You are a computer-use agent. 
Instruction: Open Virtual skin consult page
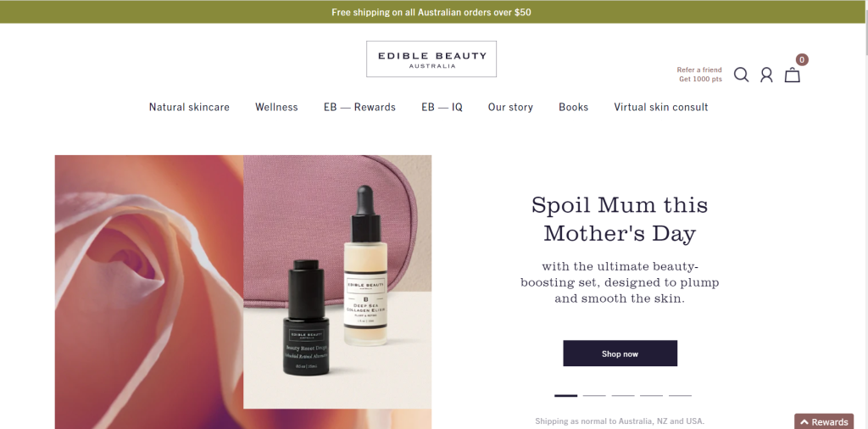tap(661, 108)
